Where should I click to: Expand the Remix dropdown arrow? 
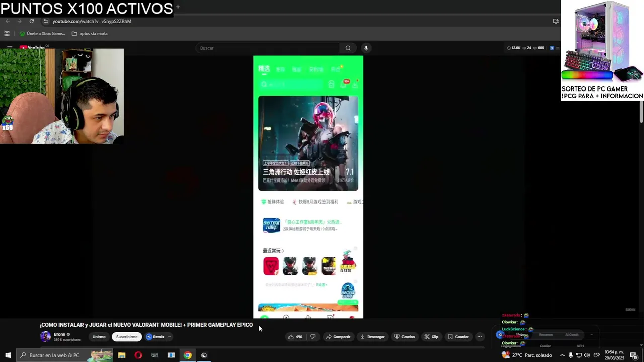point(170,337)
